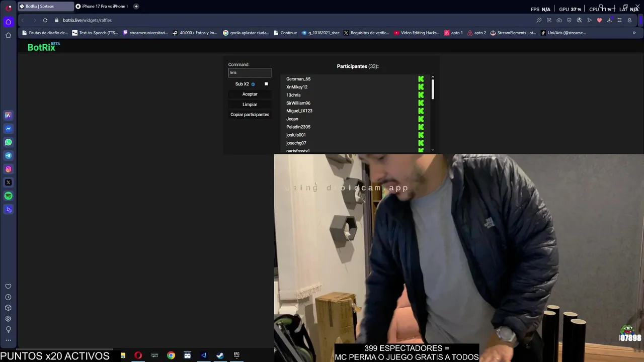Click the address bar URL botrix.live
The width and height of the screenshot is (644, 362).
(x=87, y=20)
